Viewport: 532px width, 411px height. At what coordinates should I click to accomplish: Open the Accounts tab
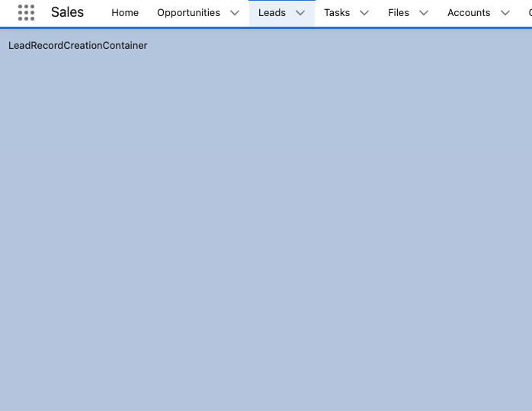[x=469, y=13]
